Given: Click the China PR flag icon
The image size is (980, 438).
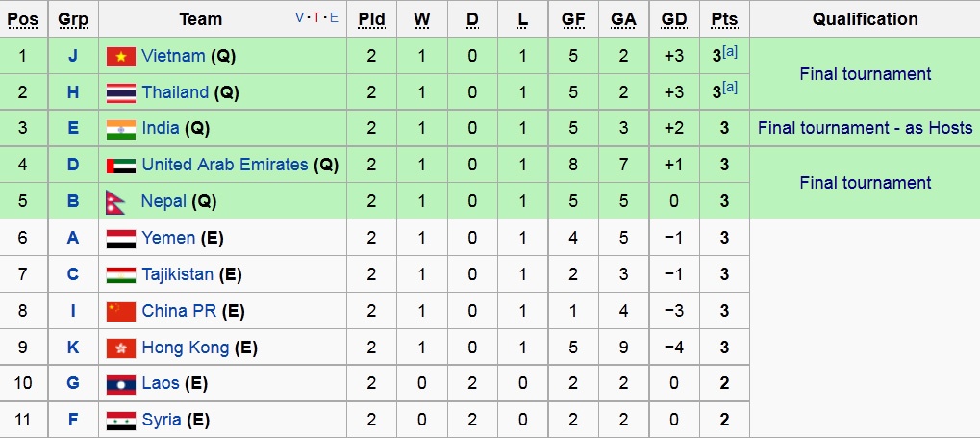Looking at the screenshot, I should pyautogui.click(x=120, y=312).
